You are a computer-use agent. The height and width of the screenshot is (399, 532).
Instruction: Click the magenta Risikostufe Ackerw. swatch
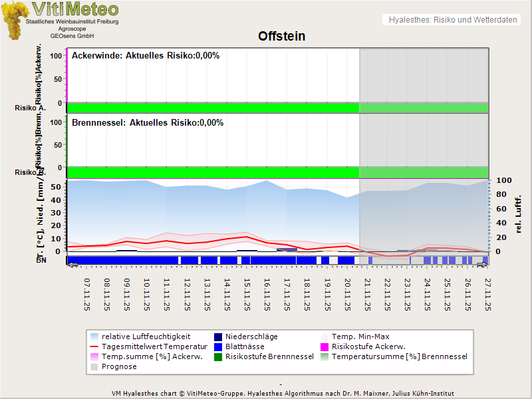click(325, 346)
